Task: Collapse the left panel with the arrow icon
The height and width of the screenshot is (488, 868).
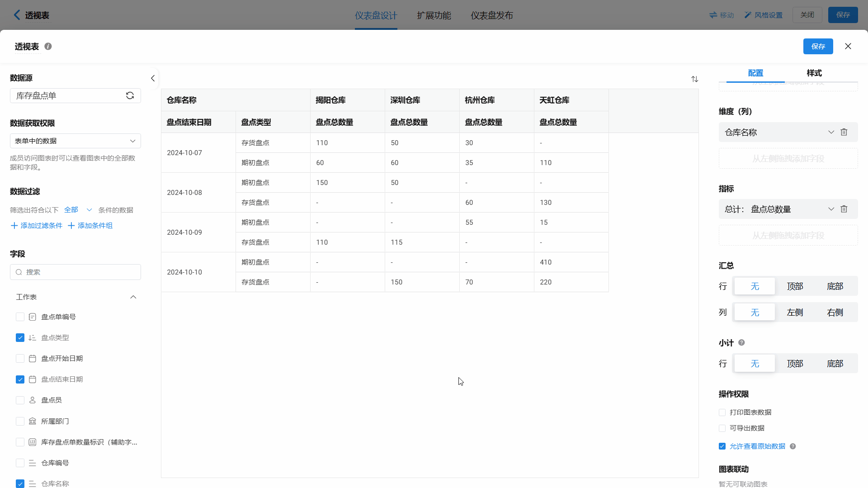Action: pyautogui.click(x=153, y=78)
